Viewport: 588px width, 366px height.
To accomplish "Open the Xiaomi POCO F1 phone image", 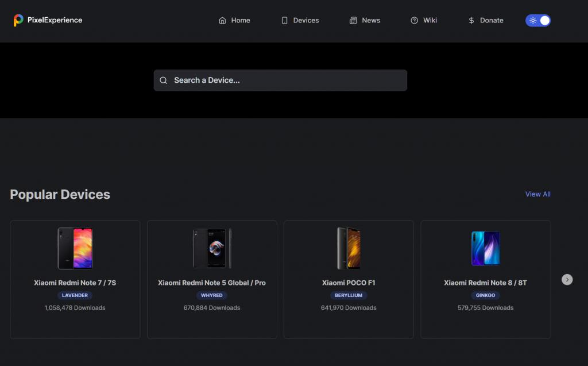I will (349, 248).
